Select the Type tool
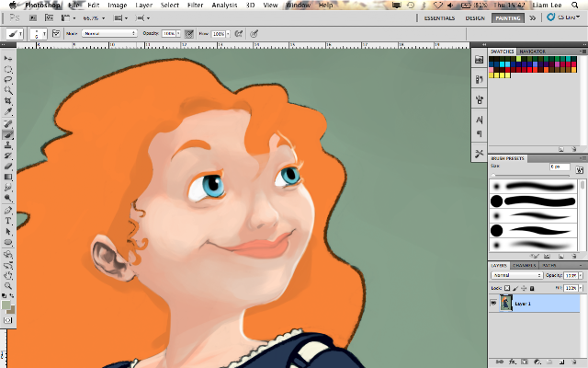This screenshot has height=368, width=588. coord(8,221)
